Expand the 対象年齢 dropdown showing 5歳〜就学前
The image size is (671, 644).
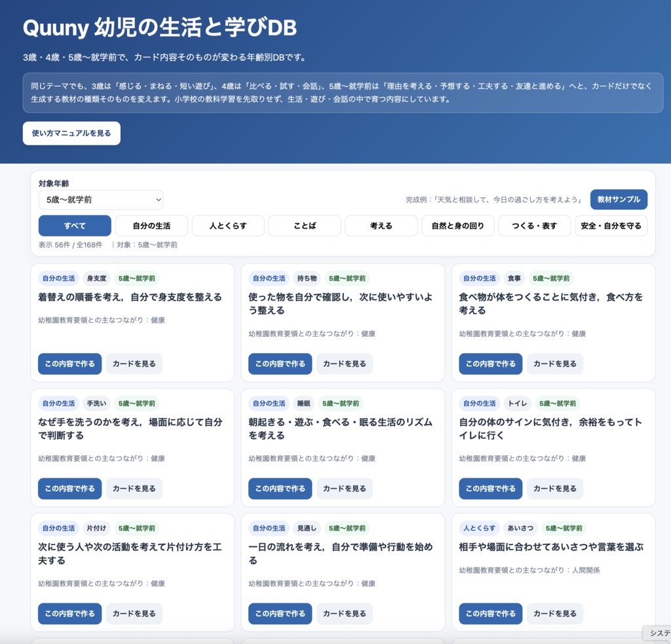coord(100,199)
